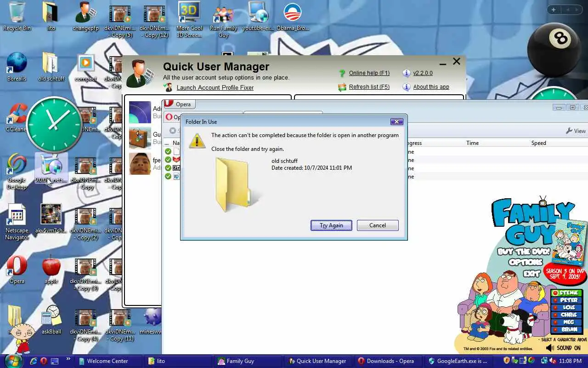
Task: Switch to Welcome Center taskbar button
Action: tap(109, 361)
